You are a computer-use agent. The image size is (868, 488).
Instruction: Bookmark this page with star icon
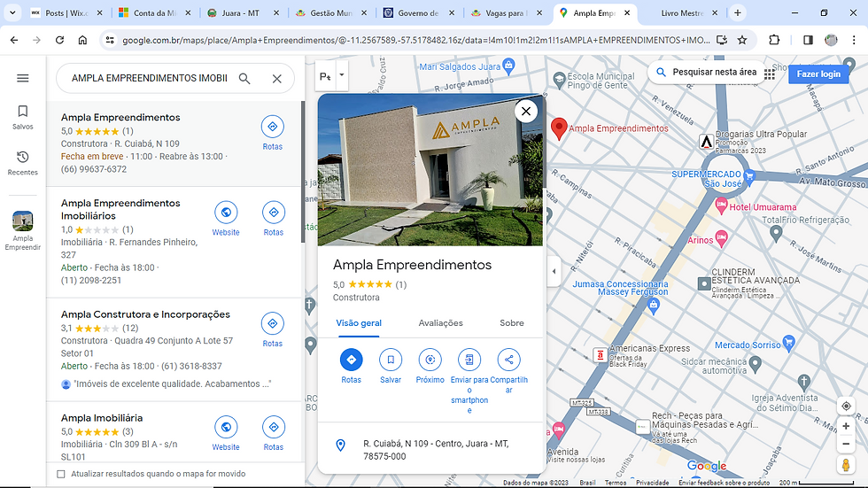pos(742,40)
